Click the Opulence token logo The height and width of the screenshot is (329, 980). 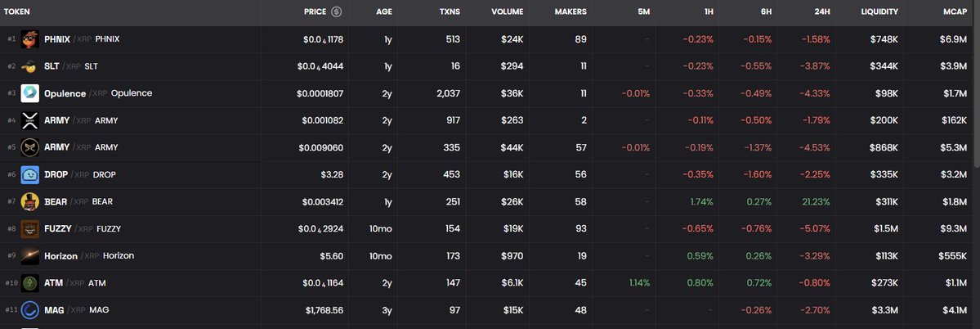[29, 93]
